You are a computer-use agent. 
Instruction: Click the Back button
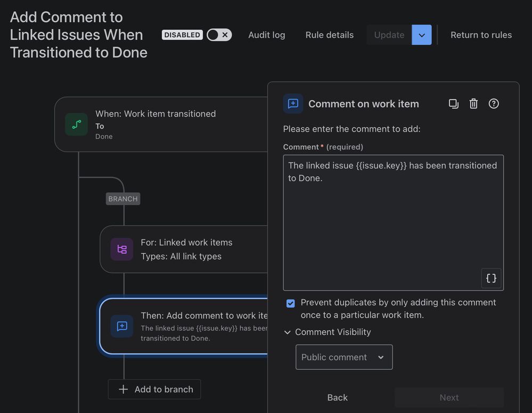pos(337,398)
